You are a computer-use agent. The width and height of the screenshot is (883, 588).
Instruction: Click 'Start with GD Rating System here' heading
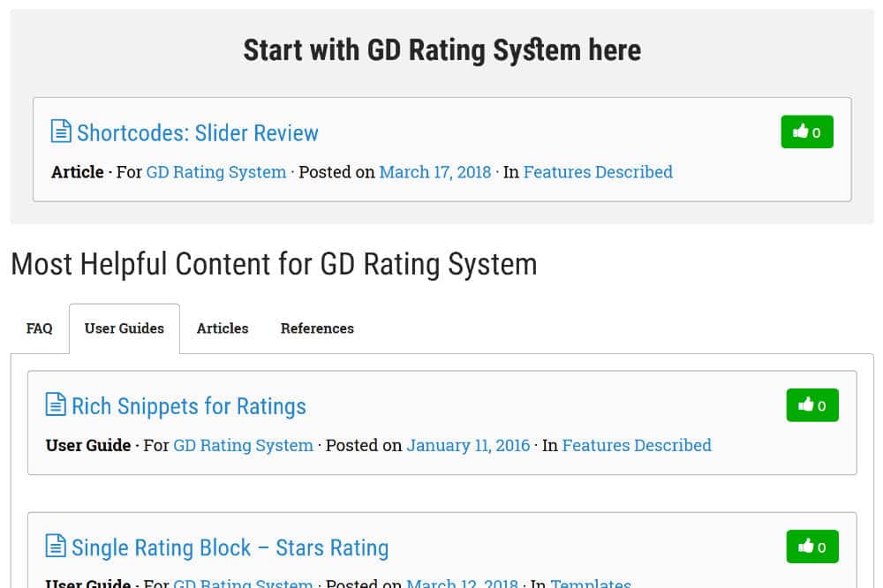442,50
